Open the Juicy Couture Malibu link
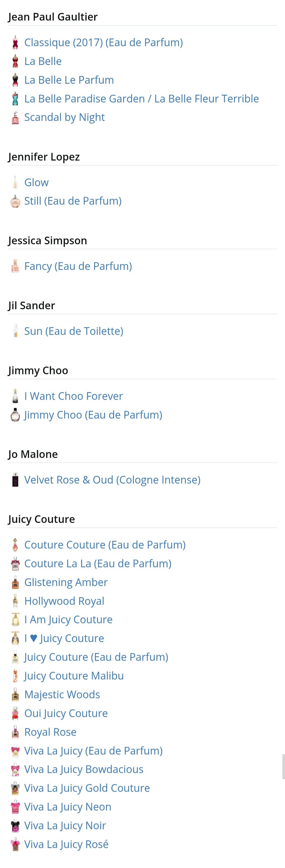The height and width of the screenshot is (868, 285). click(74, 676)
